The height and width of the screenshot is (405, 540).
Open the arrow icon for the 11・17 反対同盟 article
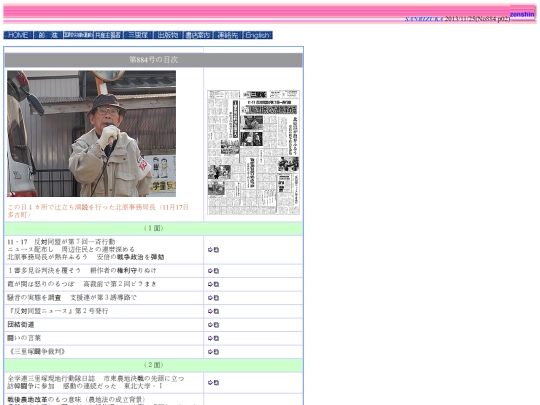coord(214,250)
